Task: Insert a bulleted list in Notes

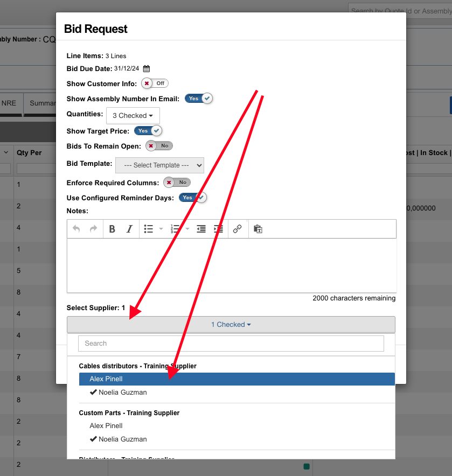Action: tap(149, 229)
